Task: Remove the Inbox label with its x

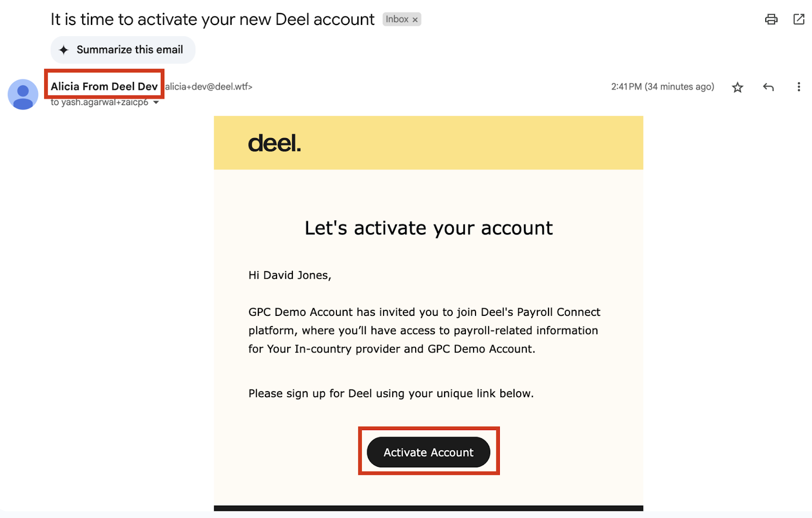Action: [415, 20]
